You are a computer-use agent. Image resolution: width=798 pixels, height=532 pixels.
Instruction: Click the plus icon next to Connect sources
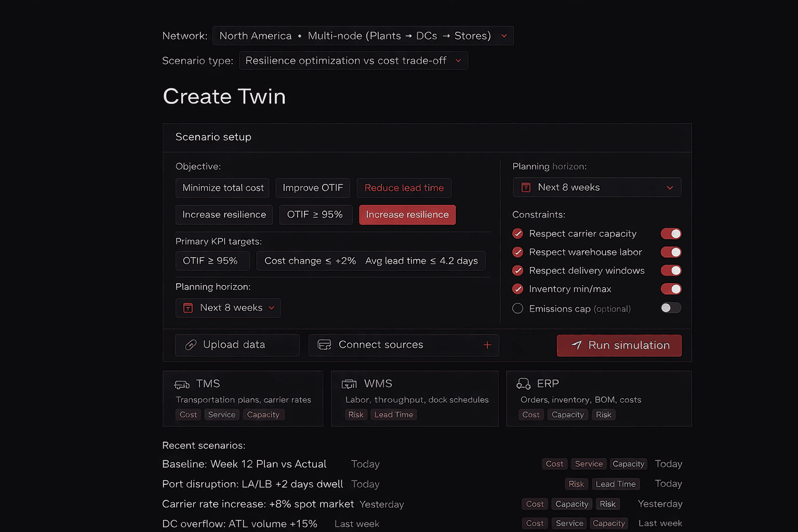(487, 344)
